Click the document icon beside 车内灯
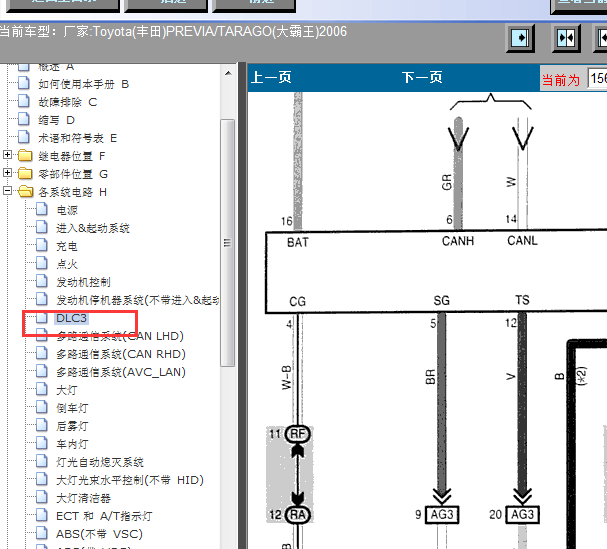607x549 pixels. coord(42,443)
